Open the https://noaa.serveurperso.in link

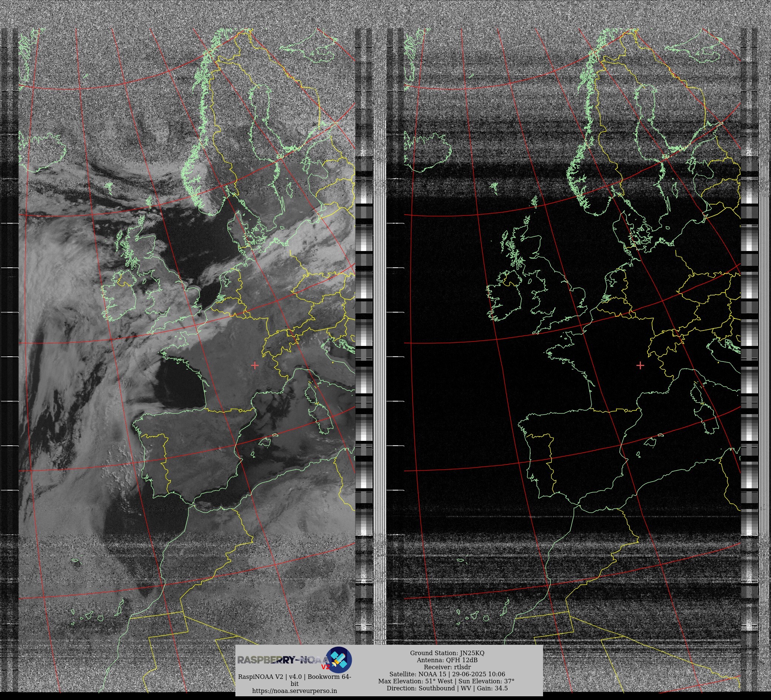pos(294,690)
